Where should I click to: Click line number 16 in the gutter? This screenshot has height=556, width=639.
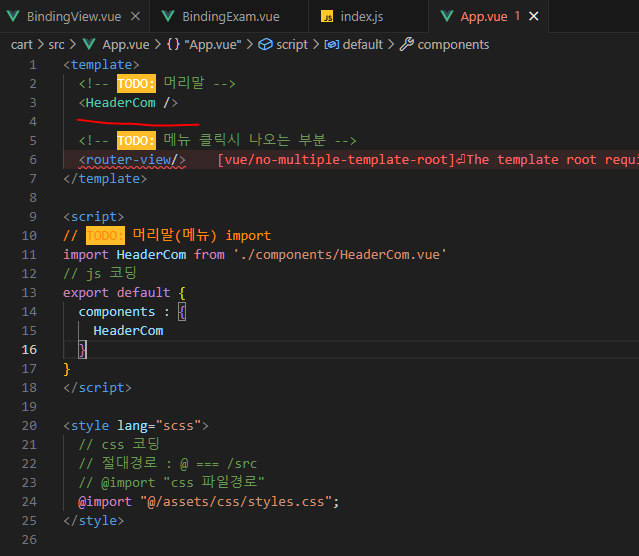pyautogui.click(x=29, y=350)
